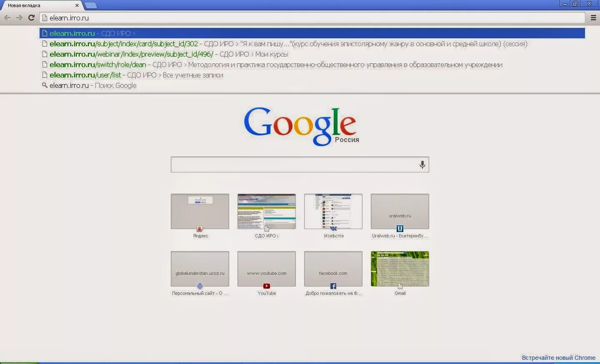Reload the page with the refresh icon

31,17
